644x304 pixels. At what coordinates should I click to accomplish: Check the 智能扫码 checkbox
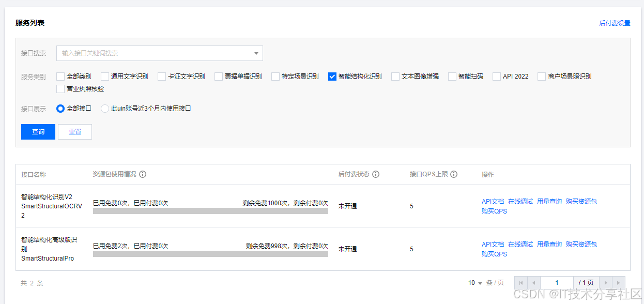pos(452,77)
